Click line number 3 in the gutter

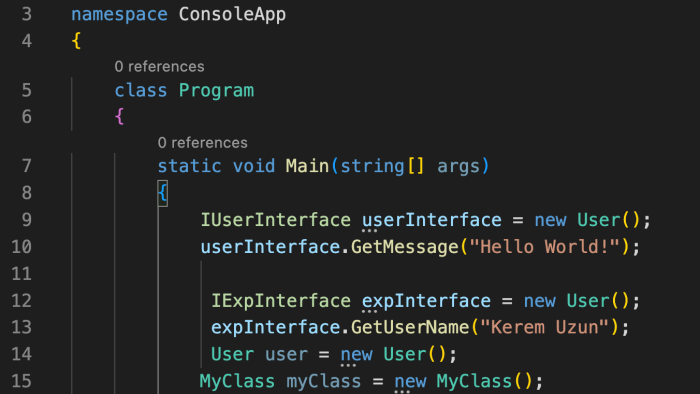(x=27, y=14)
